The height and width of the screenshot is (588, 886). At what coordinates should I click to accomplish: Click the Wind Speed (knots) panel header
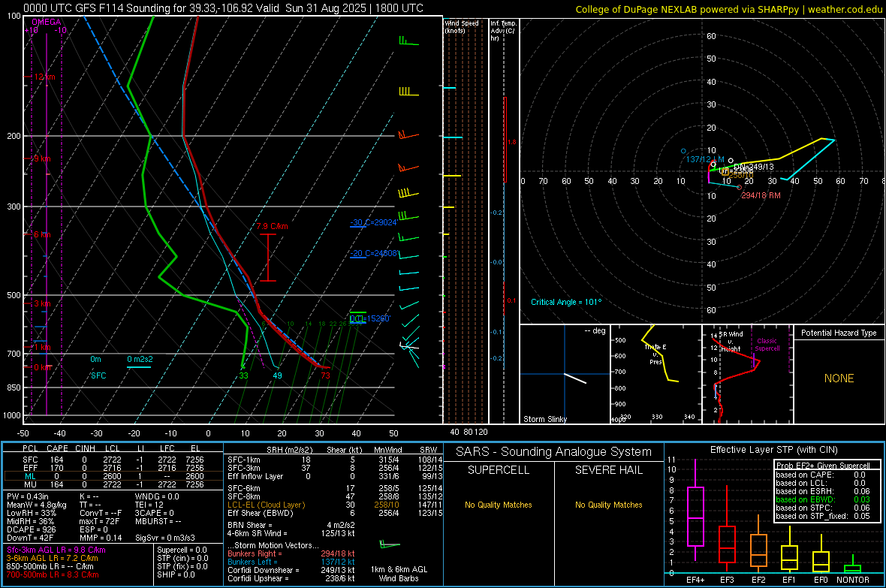pos(462,26)
